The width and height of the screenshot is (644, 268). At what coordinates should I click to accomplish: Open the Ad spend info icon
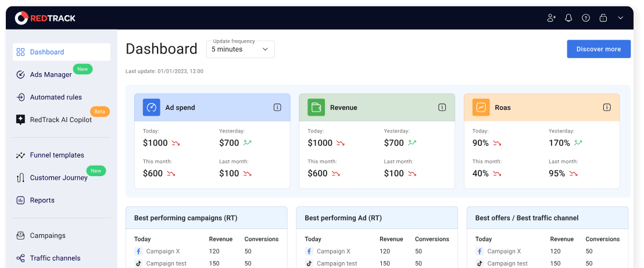277,108
